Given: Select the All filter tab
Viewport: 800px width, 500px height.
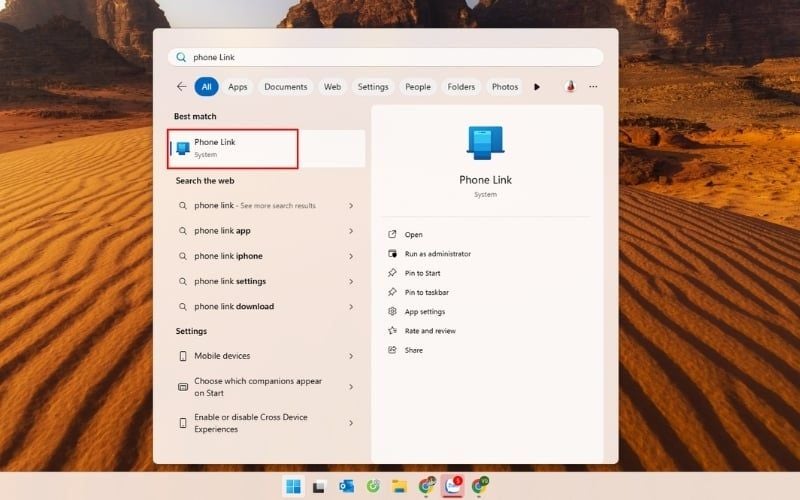Looking at the screenshot, I should 206,87.
